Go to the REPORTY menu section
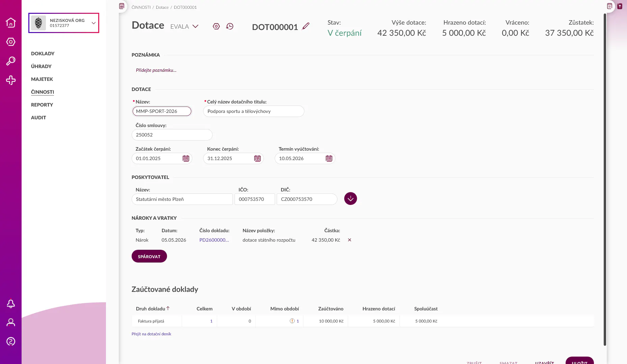This screenshot has width=627, height=364. tap(42, 105)
